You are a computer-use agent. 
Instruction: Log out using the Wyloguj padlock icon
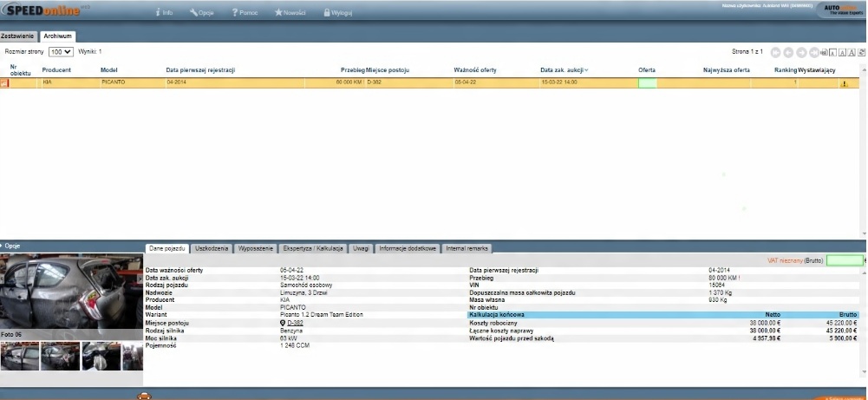coord(327,13)
